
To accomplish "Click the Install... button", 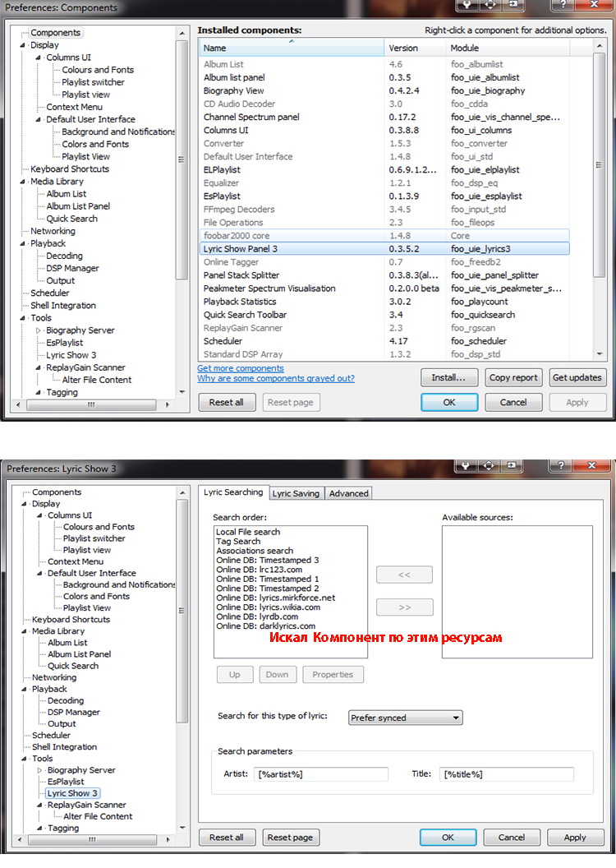I will click(x=448, y=377).
